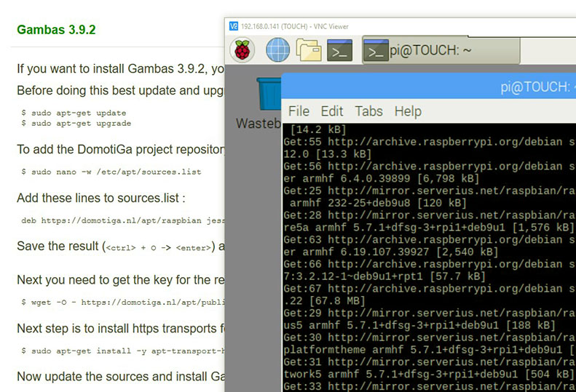The height and width of the screenshot is (392, 576).
Task: Click the terminal line starting 'Get:55'
Action: (430, 142)
